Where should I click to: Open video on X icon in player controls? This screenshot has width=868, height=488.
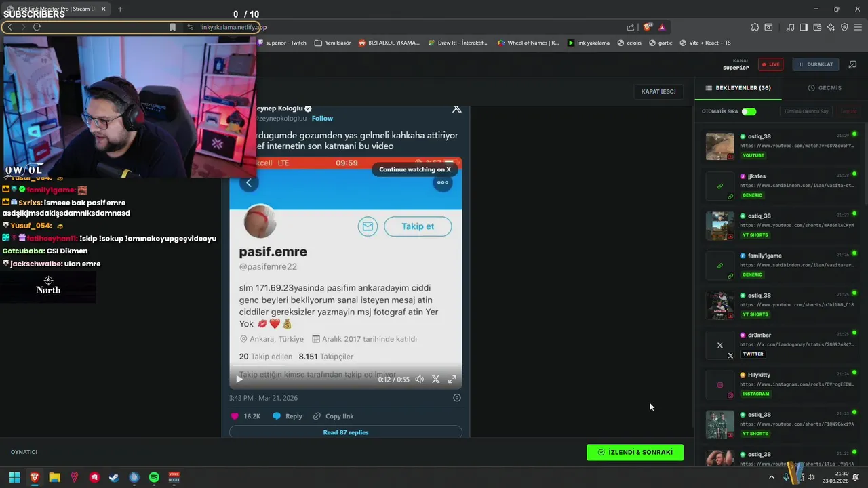click(435, 380)
